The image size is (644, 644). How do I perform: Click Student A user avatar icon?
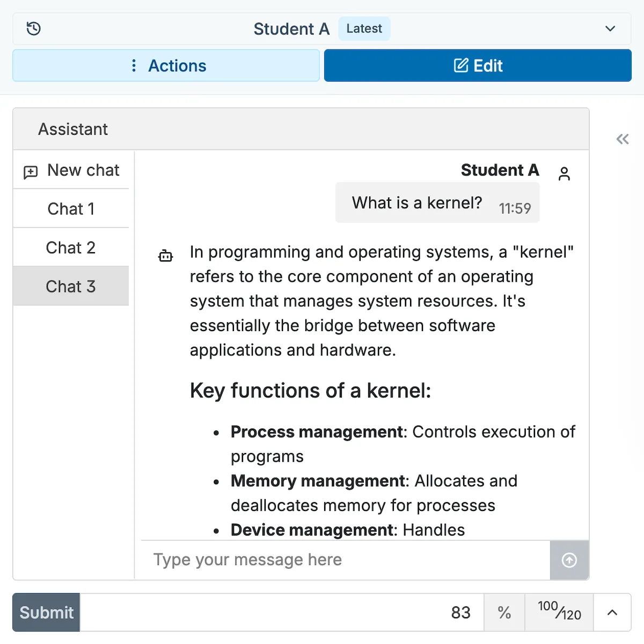pos(564,174)
